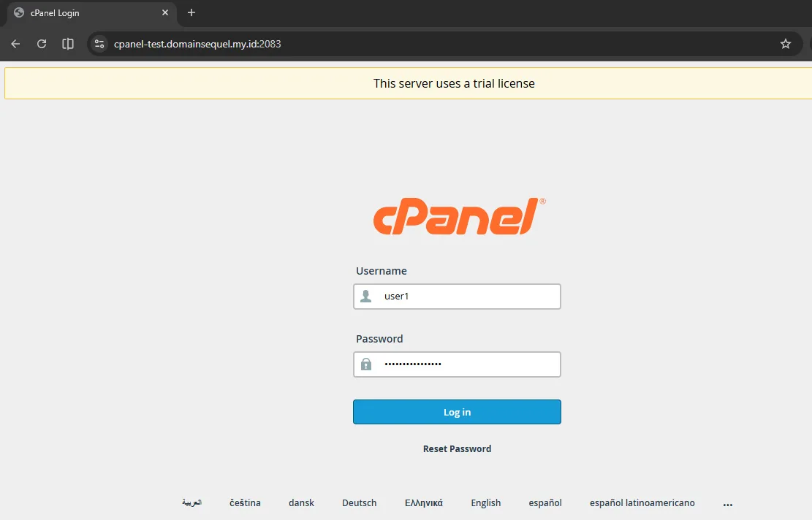812x520 pixels.
Task: Switch language to Deutsch
Action: [x=360, y=502]
